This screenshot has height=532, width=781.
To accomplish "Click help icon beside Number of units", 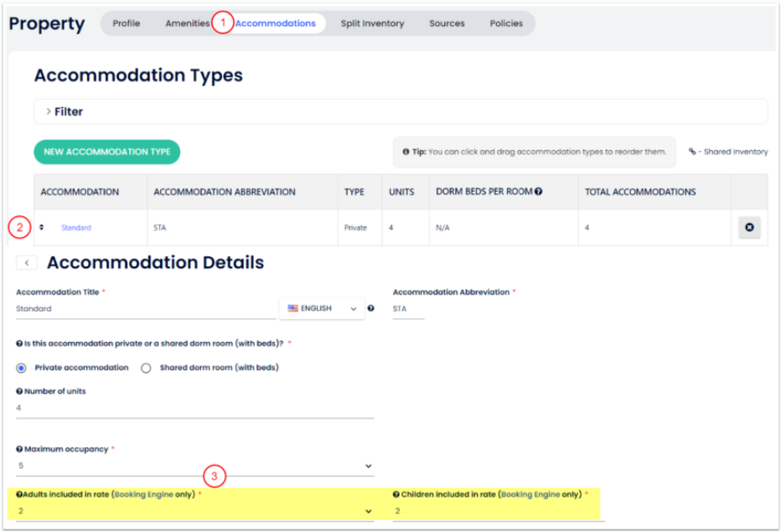I will (x=19, y=391).
